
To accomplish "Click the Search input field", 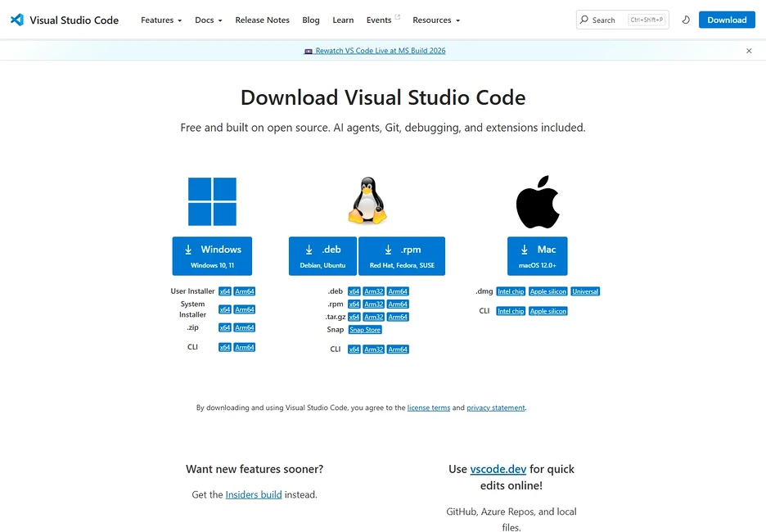I will [x=622, y=20].
